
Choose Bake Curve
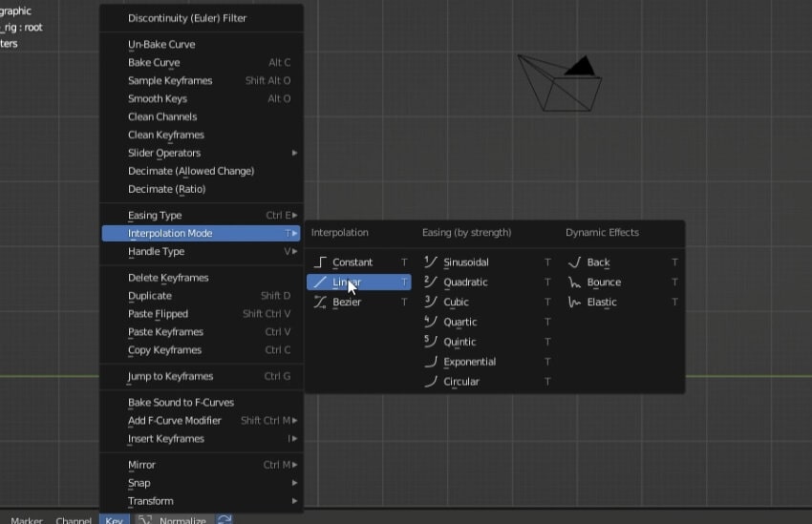pos(202,63)
